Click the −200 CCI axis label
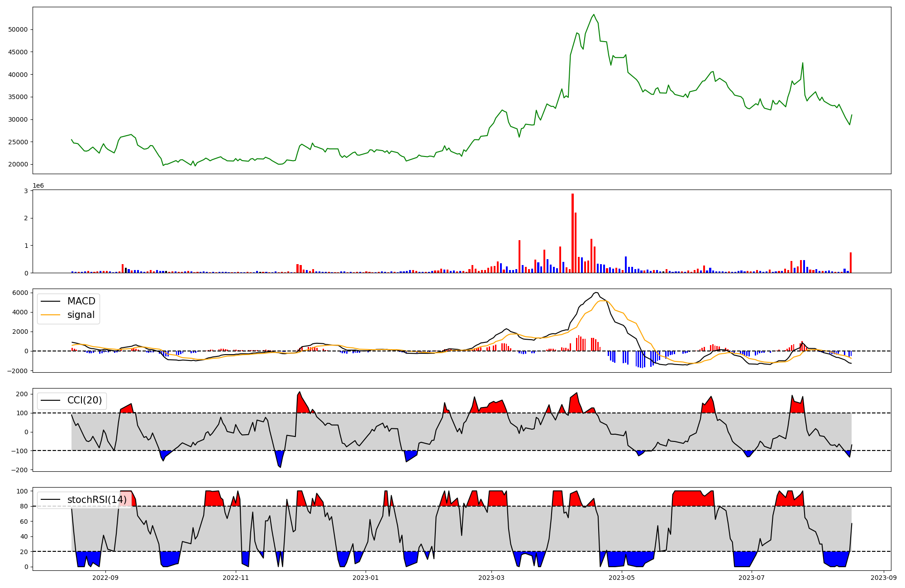905x588 pixels. pyautogui.click(x=20, y=470)
